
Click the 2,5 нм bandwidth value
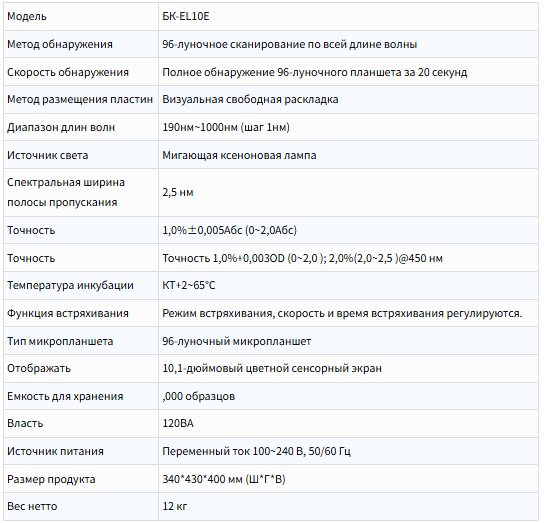(x=178, y=192)
